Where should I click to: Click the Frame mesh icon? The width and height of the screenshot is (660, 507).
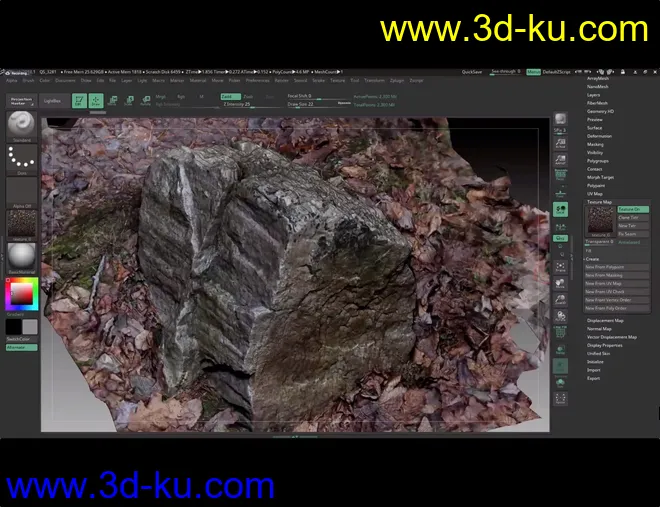coord(560,267)
